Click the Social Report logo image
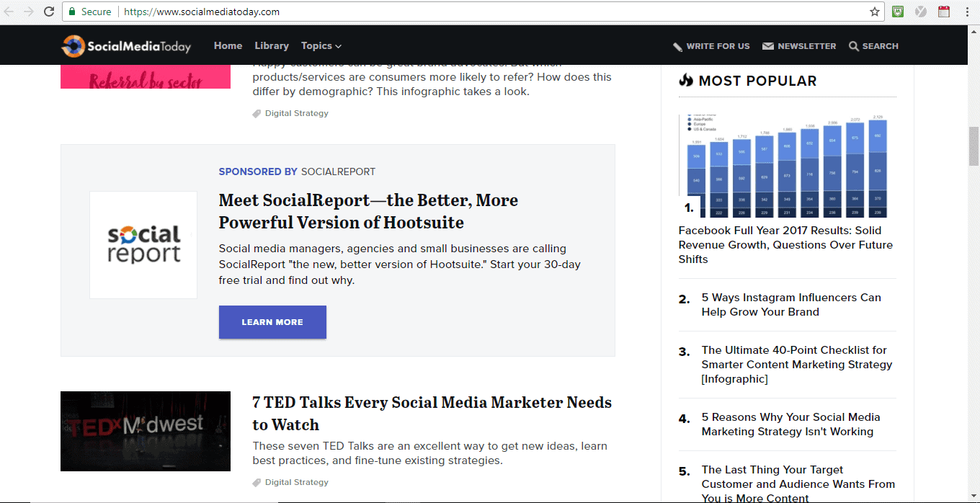The image size is (980, 503). 143,245
